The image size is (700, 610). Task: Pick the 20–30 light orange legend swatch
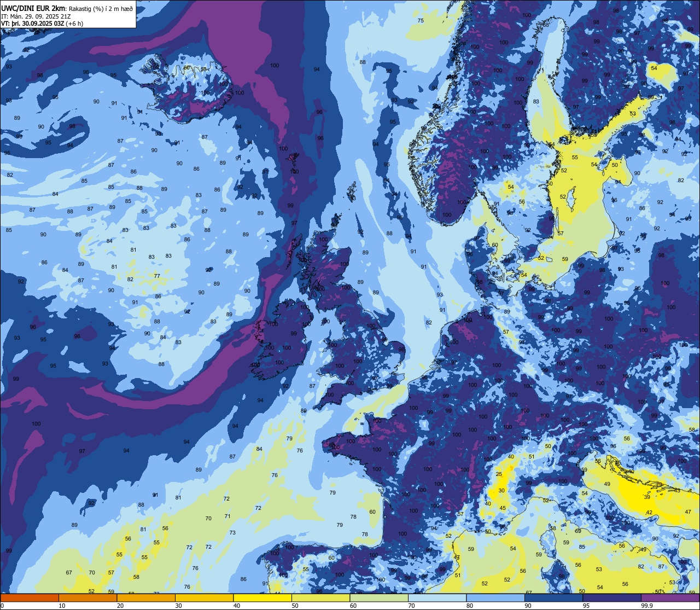[x=146, y=598]
